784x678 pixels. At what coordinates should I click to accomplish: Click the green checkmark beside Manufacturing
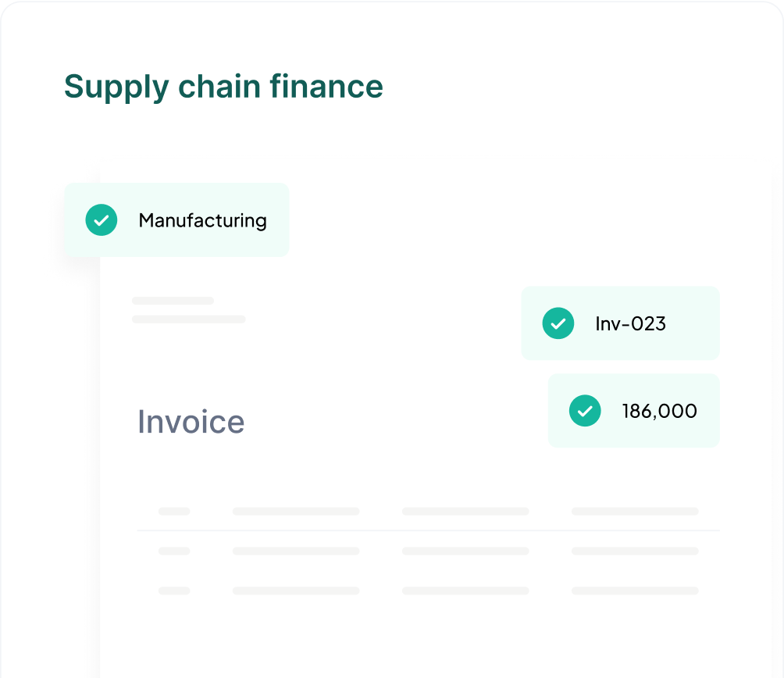pos(102,220)
